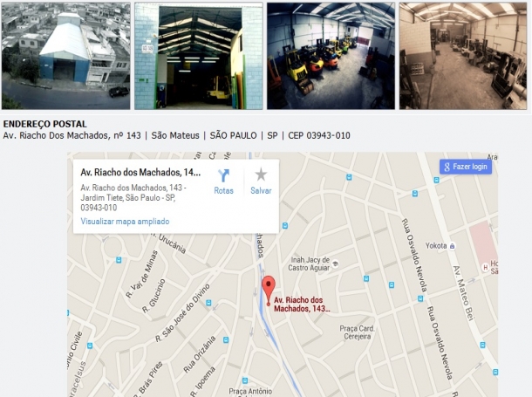Click the bus stop icon near Praça Antônio

click(245, 380)
